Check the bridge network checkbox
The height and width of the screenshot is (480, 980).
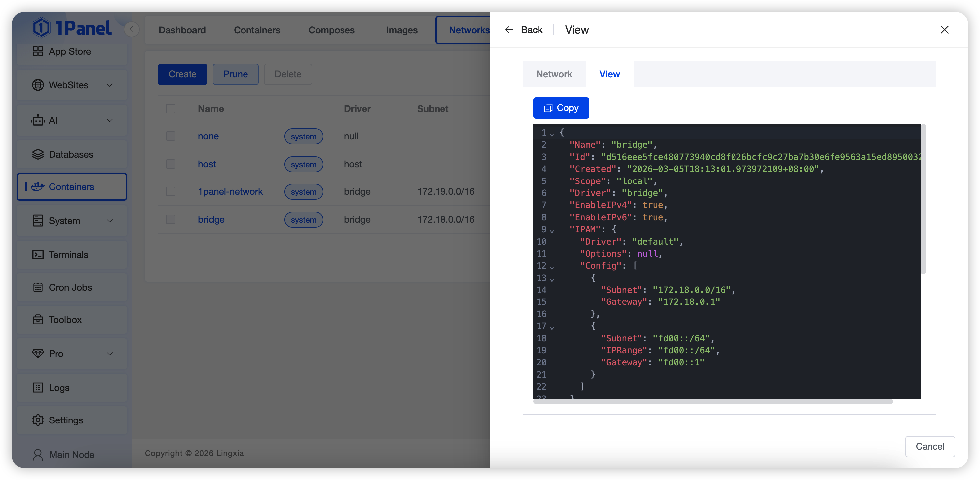(x=171, y=220)
